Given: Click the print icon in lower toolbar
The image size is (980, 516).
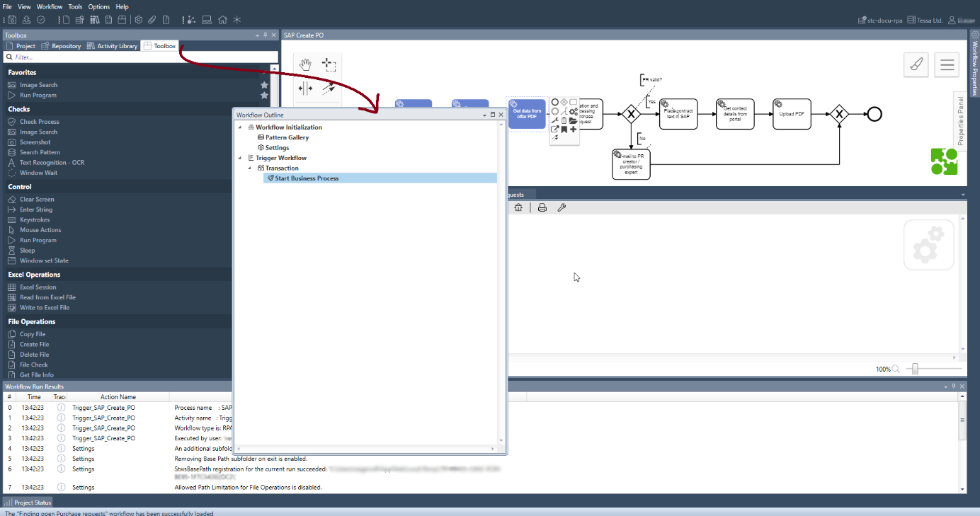Looking at the screenshot, I should point(542,207).
